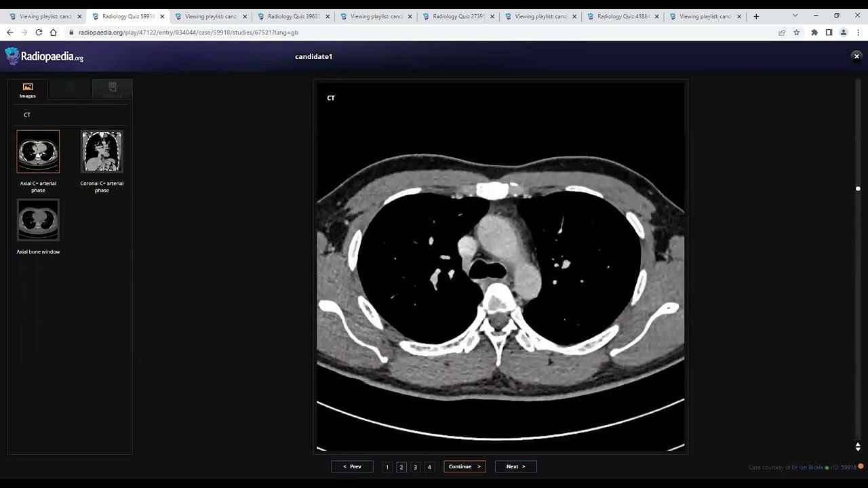Open a new browser tab
This screenshot has width=868, height=488.
756,16
